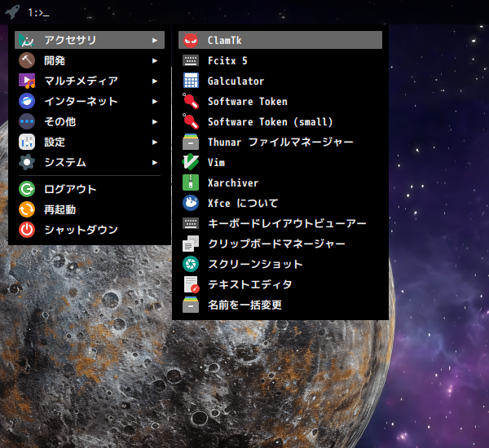
Task: Click the red power icon for シャットダウン
Action: [27, 230]
